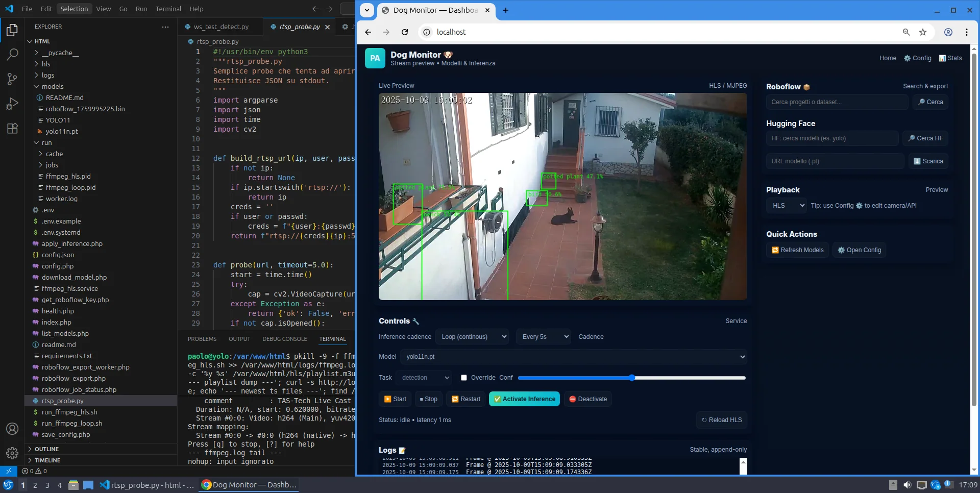Click the Roboflow project search field
Viewport: 980px width, 493px height.
837,102
